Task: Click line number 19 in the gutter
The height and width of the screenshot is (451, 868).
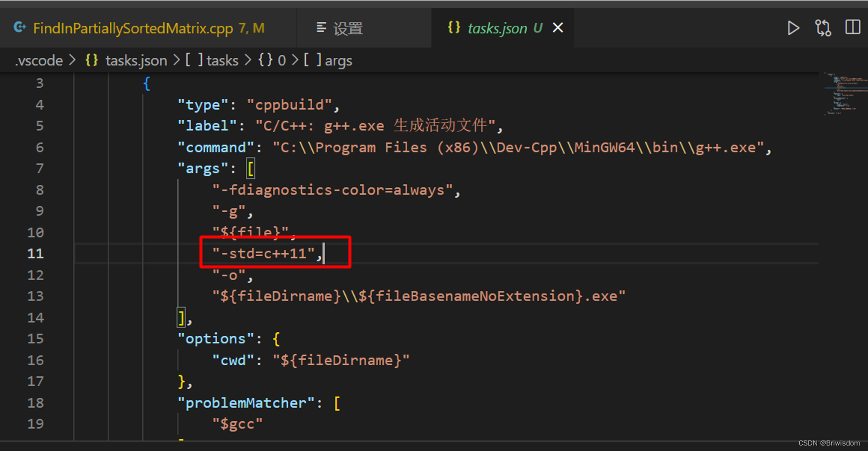Action: (35, 423)
